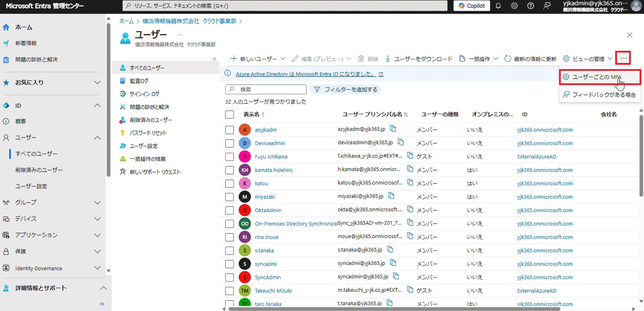Open サインイン ログ in the users menu
Screen dimensions: 644x311
(144, 94)
